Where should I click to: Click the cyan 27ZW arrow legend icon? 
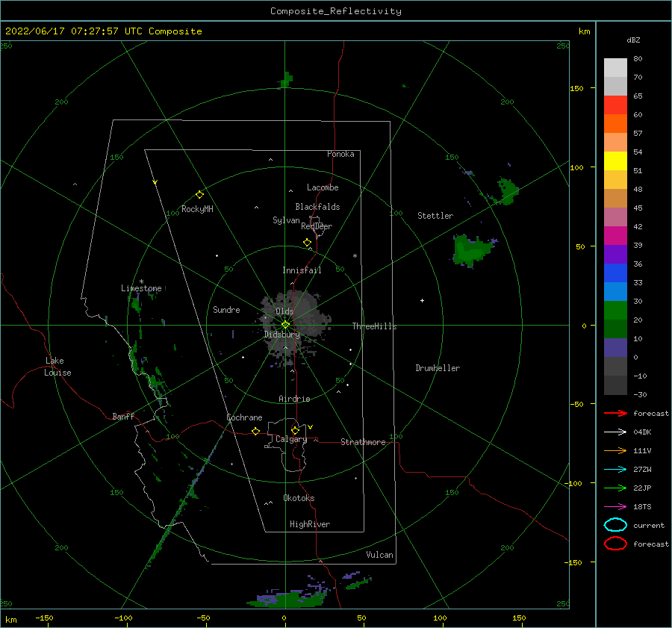pos(615,470)
